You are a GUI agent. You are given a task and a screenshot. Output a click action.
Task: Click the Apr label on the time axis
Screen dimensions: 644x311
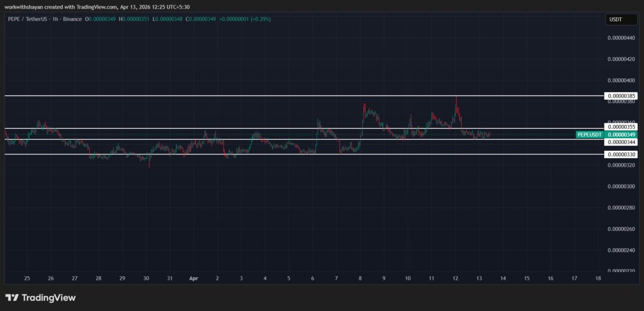194,278
